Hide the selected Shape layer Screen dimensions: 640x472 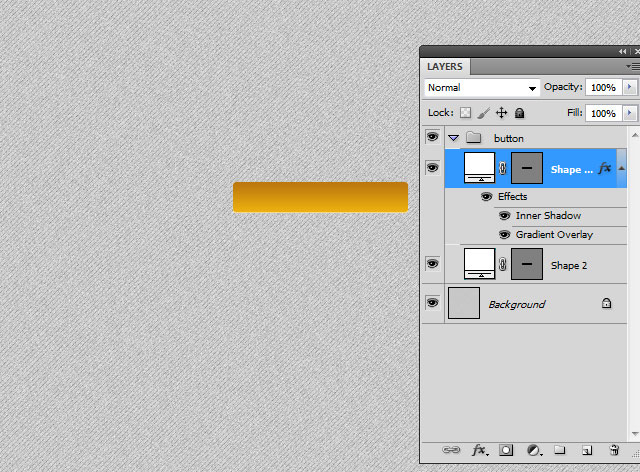(433, 168)
